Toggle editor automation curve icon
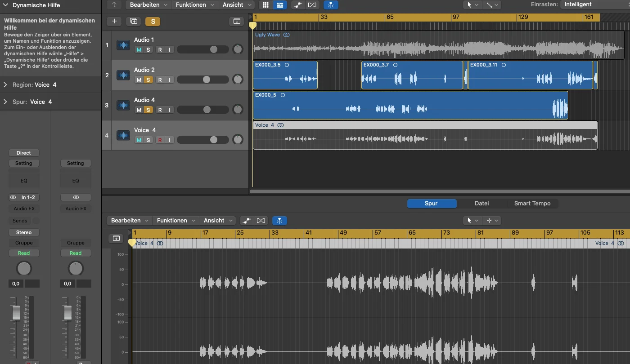 (247, 221)
